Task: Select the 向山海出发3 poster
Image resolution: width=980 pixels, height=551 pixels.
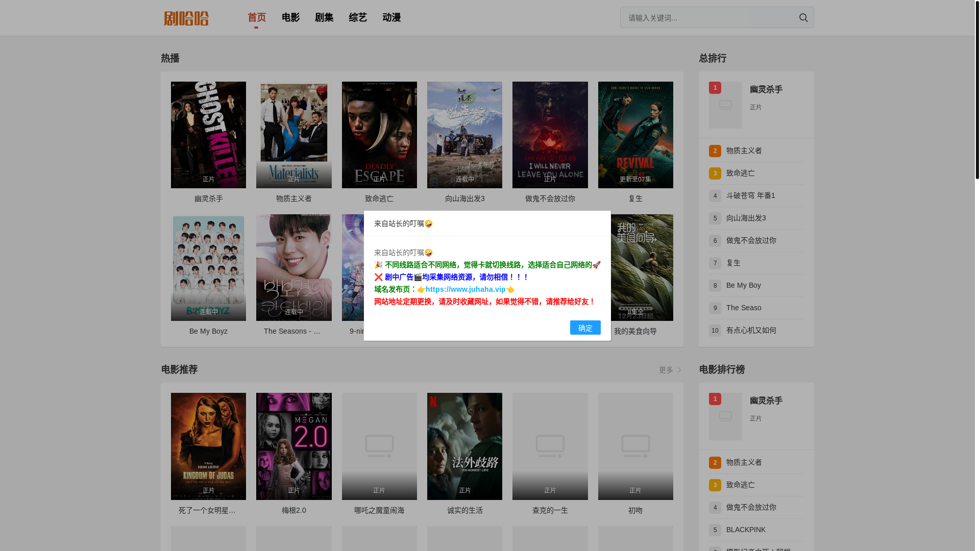Action: pyautogui.click(x=464, y=135)
